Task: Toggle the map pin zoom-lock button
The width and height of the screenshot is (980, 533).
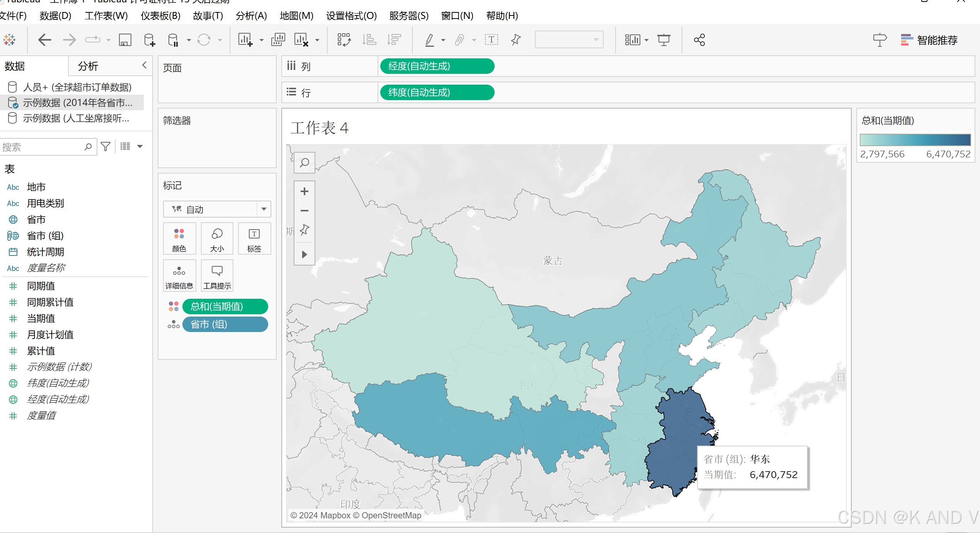Action: [305, 230]
